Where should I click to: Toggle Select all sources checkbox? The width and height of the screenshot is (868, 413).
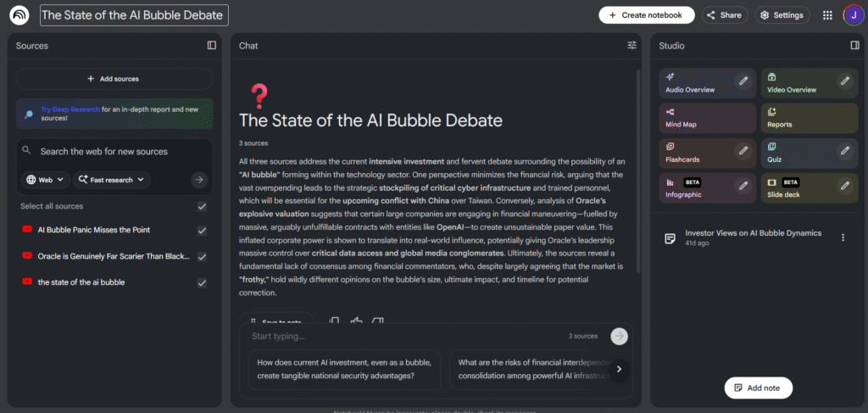point(202,206)
